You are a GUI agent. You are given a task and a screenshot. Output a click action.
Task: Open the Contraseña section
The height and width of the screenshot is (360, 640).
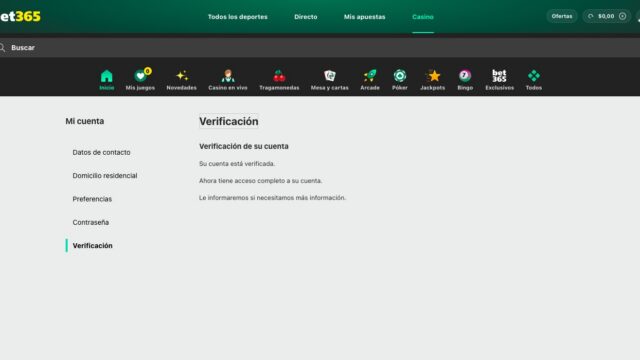(x=91, y=222)
